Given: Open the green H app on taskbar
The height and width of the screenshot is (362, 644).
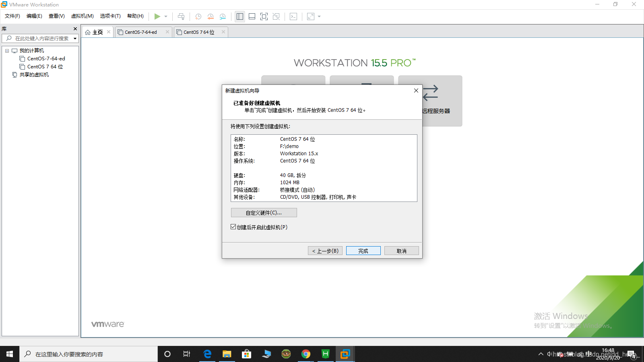Looking at the screenshot, I should click(x=326, y=354).
